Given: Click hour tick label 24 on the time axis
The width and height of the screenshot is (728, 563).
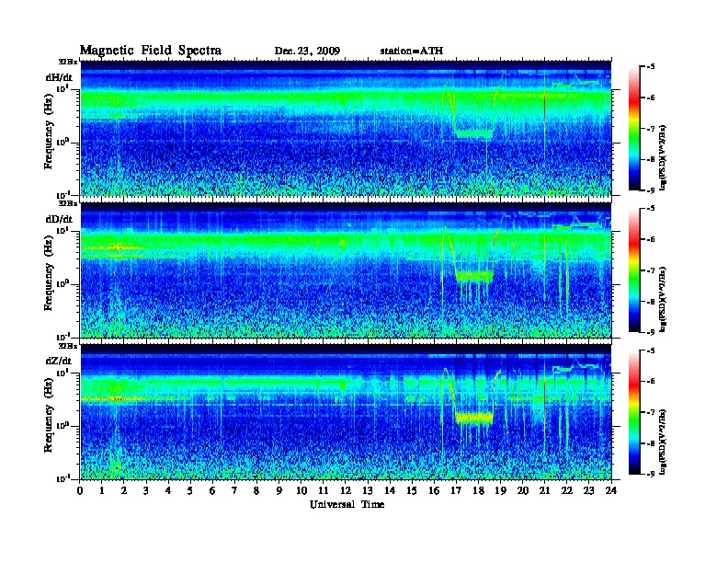Looking at the screenshot, I should [x=611, y=490].
